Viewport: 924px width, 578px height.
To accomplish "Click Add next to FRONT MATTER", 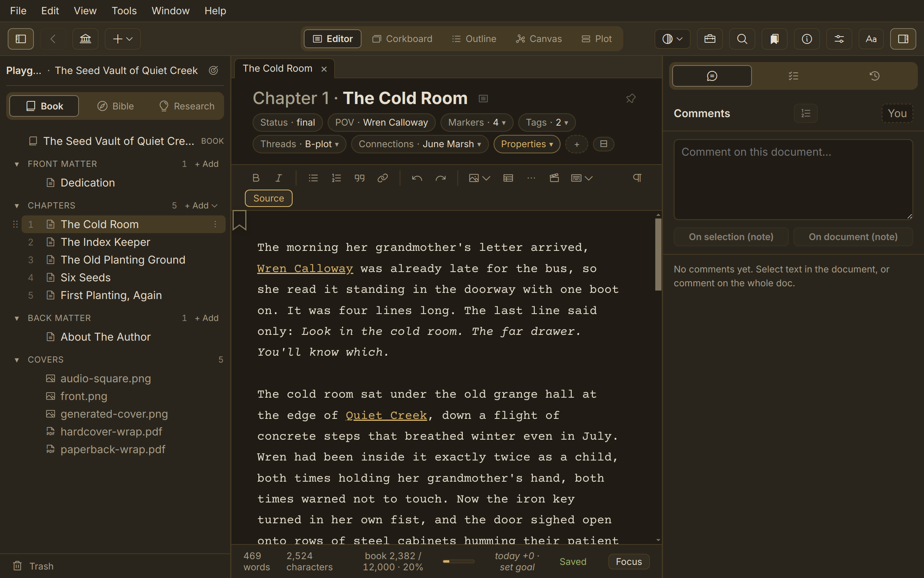I will pyautogui.click(x=207, y=164).
